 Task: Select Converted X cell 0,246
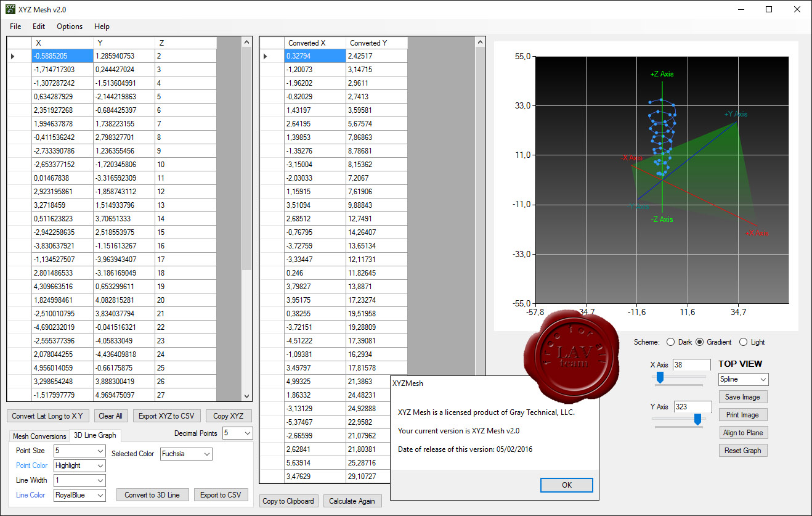pos(315,273)
